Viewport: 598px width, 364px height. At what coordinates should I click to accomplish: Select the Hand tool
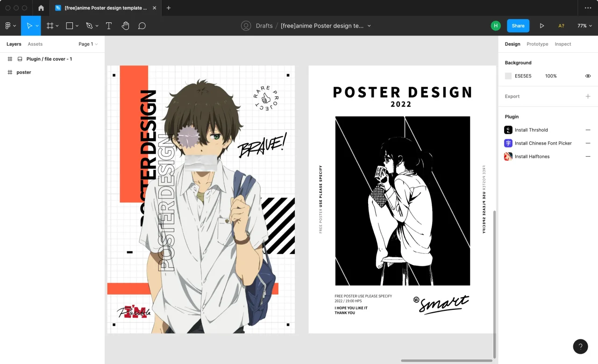(x=125, y=26)
